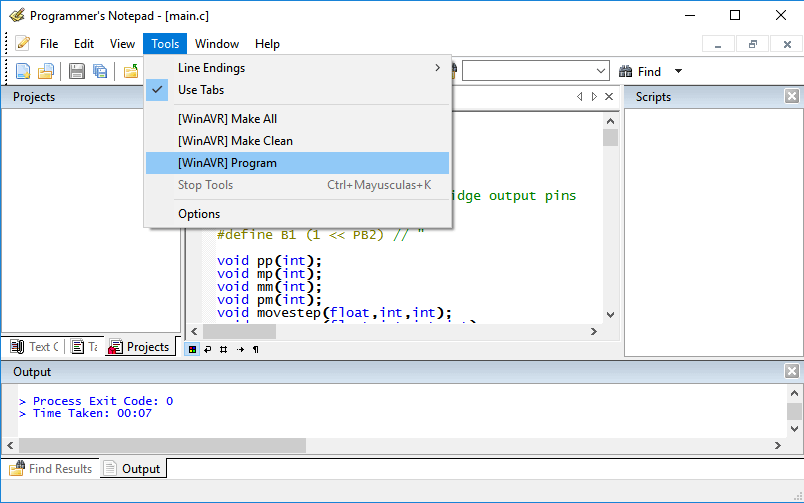Open the search text combo box dropdown
Image resolution: width=804 pixels, height=503 pixels.
click(601, 71)
